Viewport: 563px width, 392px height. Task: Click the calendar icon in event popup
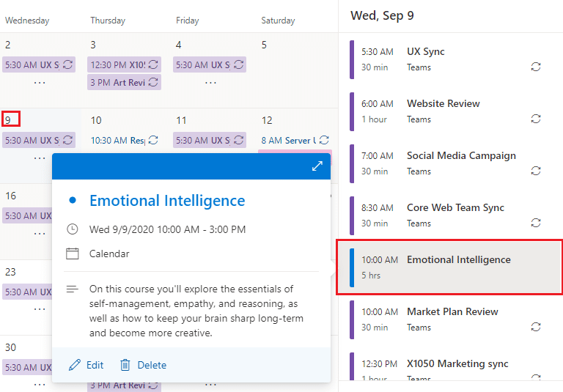[x=73, y=254]
